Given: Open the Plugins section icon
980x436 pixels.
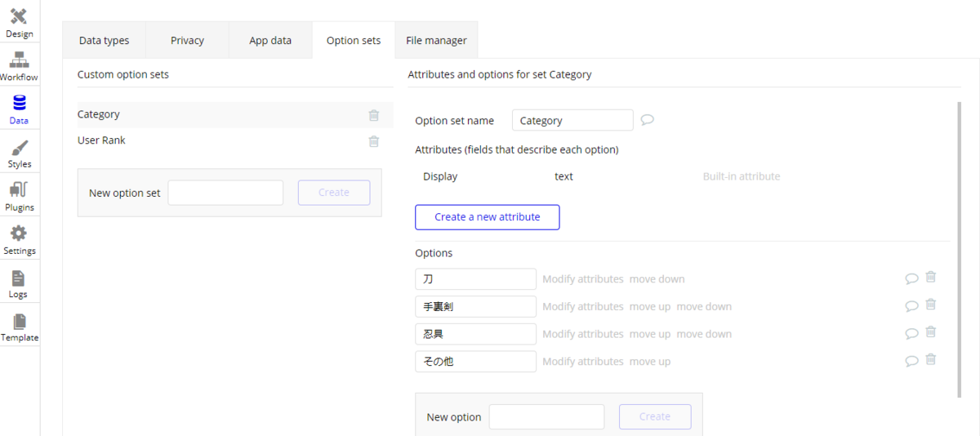Looking at the screenshot, I should [20, 191].
